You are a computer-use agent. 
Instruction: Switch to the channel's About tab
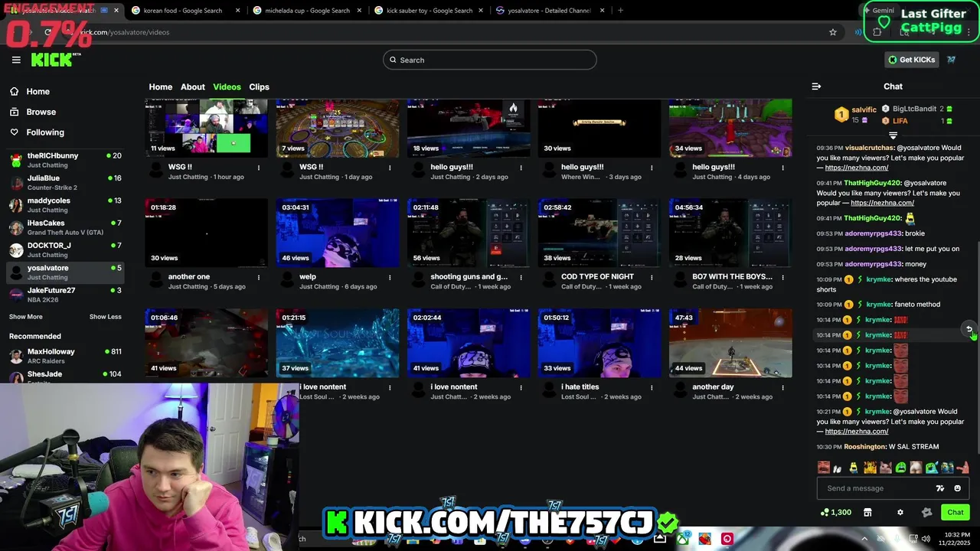coord(192,86)
